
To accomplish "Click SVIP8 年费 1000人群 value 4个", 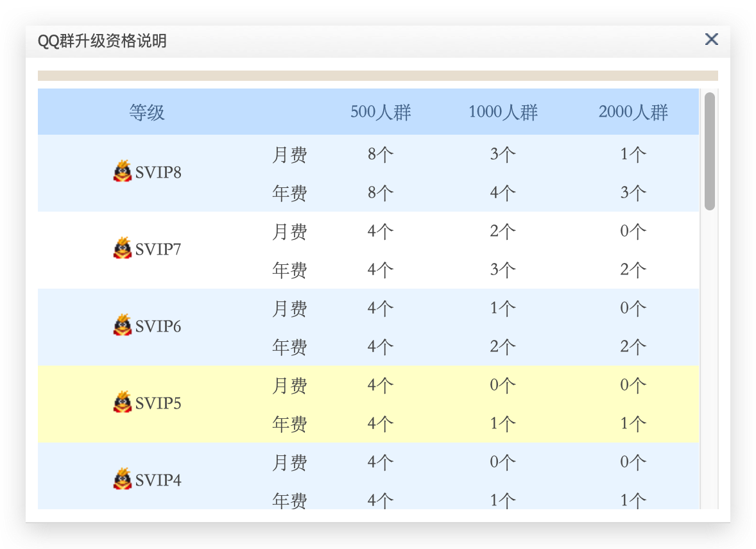I will (x=503, y=193).
